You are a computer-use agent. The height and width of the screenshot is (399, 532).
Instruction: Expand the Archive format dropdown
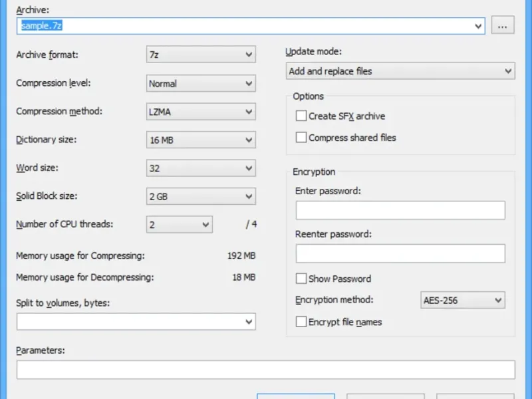coord(201,55)
